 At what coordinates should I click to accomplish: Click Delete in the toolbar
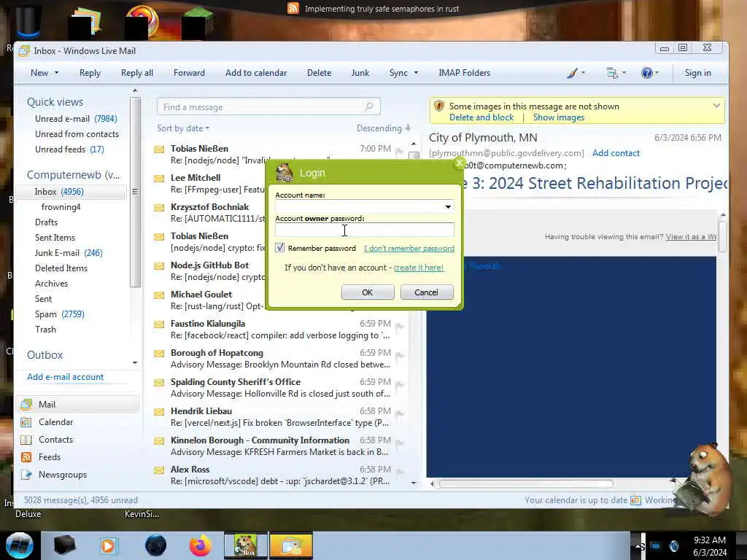click(320, 73)
